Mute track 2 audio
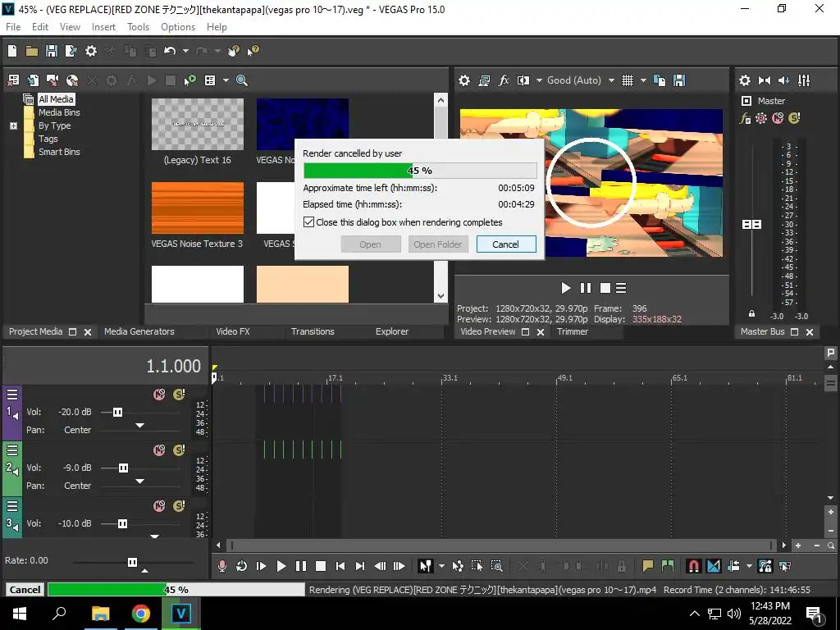 tap(159, 450)
